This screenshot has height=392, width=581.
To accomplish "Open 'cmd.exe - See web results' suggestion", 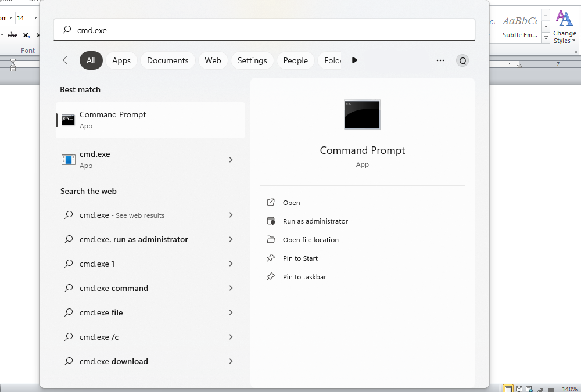I will pos(150,215).
